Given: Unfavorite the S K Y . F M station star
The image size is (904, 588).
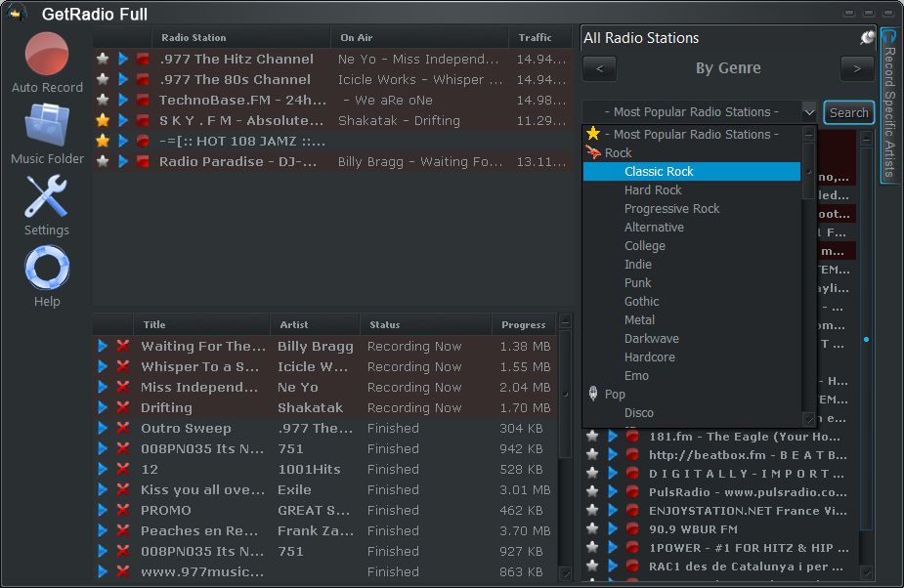Looking at the screenshot, I should (103, 121).
